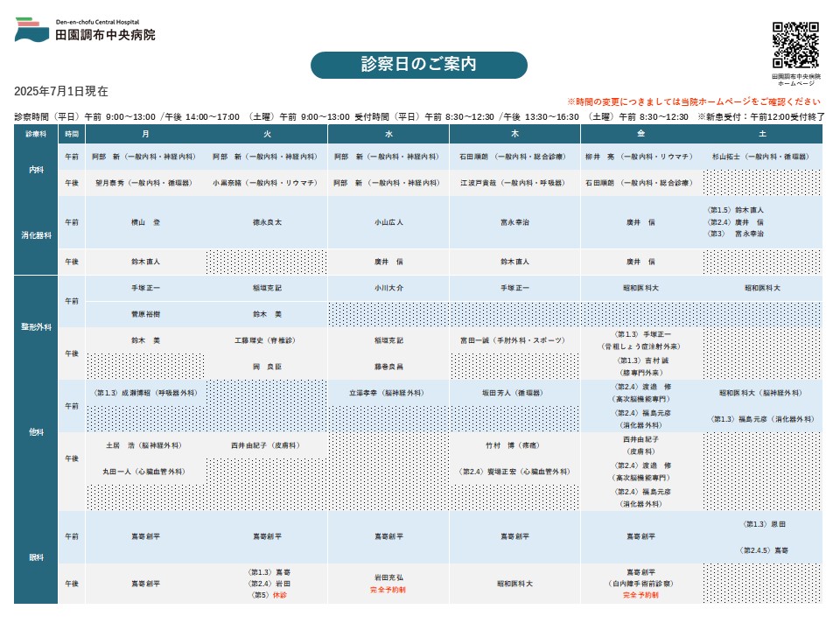Click 菅原裕樹 in Monday 整形外科 morning
Image resolution: width=840 pixels, height=630 pixels.
[x=146, y=314]
